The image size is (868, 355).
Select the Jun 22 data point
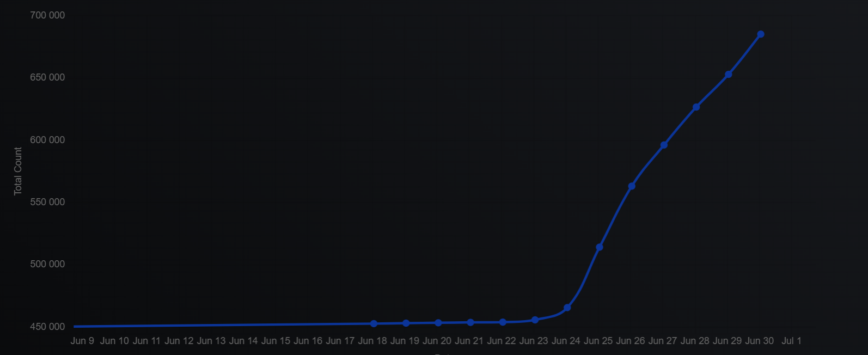(503, 322)
